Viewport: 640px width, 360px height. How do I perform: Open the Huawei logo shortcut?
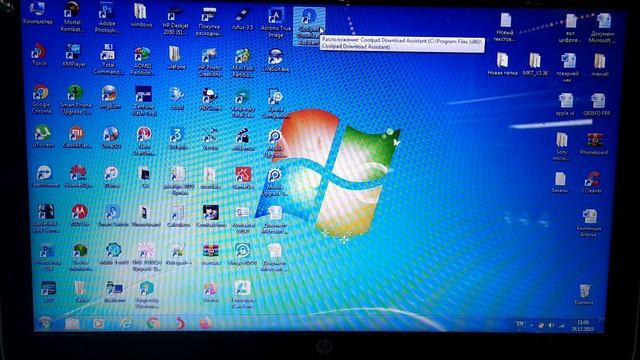[x=78, y=176]
